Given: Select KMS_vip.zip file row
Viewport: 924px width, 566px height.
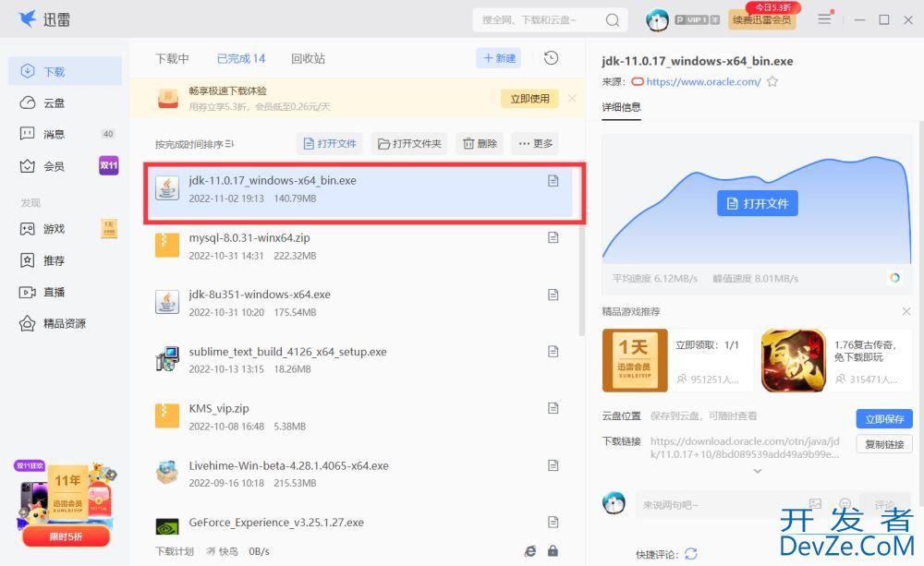Looking at the screenshot, I should point(360,416).
